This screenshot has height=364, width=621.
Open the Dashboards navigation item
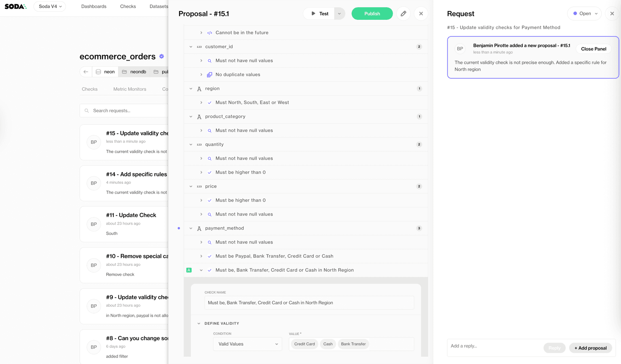point(93,6)
